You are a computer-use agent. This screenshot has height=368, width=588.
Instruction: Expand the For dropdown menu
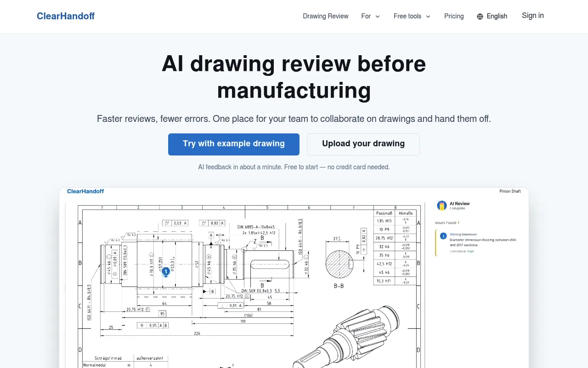point(371,16)
